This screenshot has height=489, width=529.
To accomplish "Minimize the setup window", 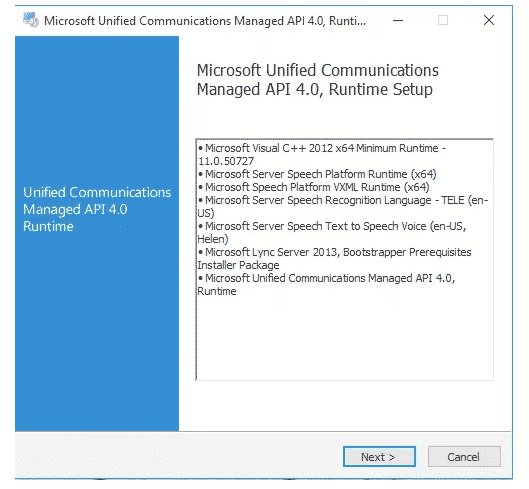I will point(398,20).
